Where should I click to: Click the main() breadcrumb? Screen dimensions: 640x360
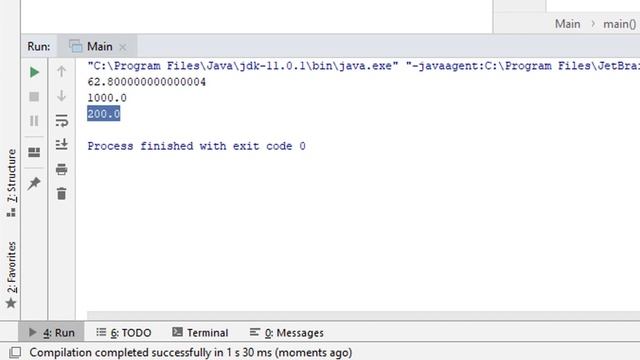[620, 24]
